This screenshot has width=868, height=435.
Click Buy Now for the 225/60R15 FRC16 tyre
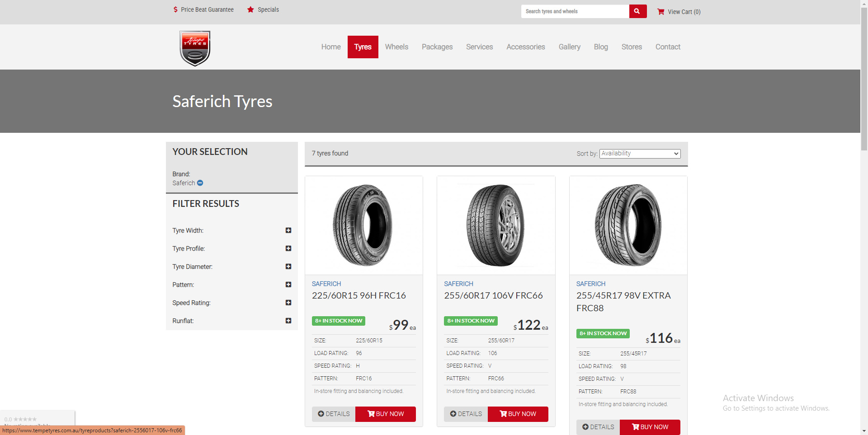386,414
